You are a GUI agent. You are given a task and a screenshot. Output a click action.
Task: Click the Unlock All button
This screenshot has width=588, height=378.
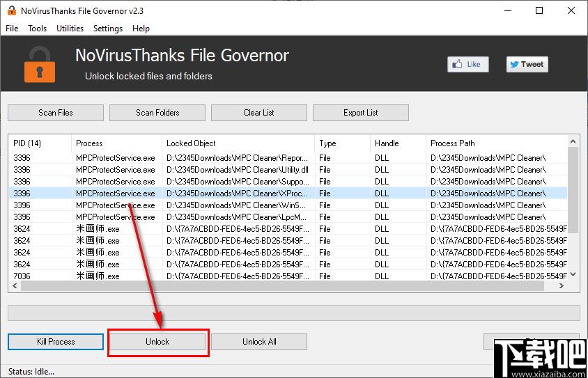(259, 342)
